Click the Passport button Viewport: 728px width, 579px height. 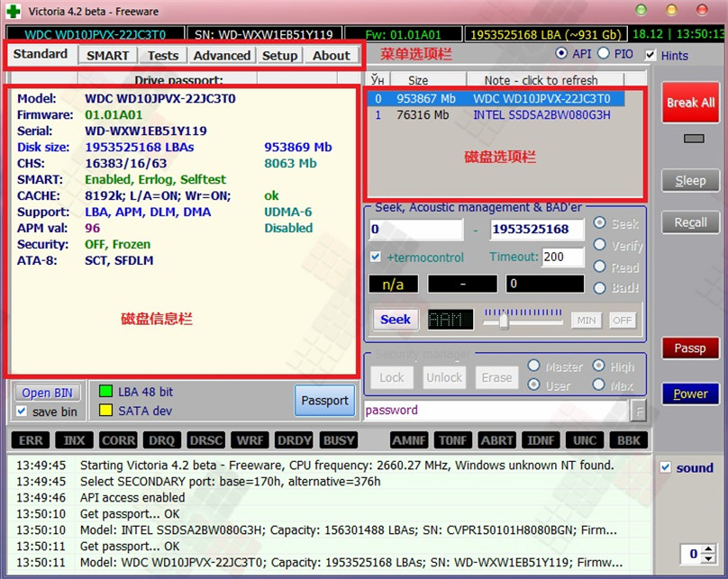point(324,401)
